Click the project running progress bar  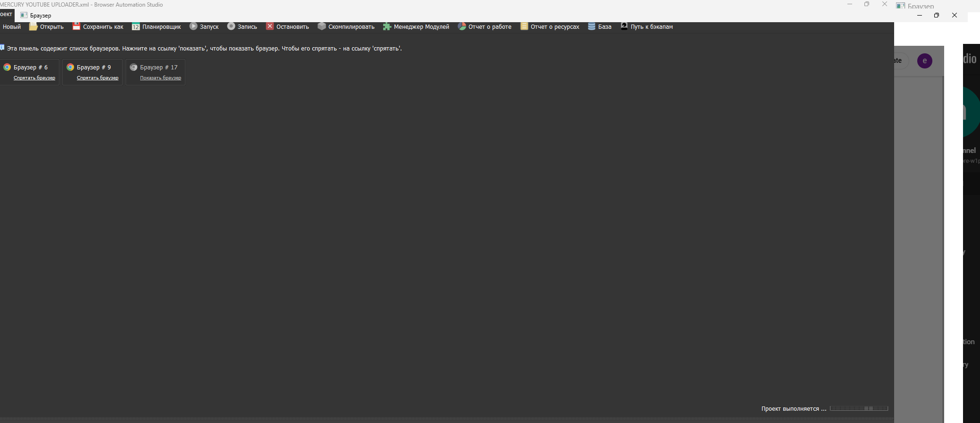point(859,408)
